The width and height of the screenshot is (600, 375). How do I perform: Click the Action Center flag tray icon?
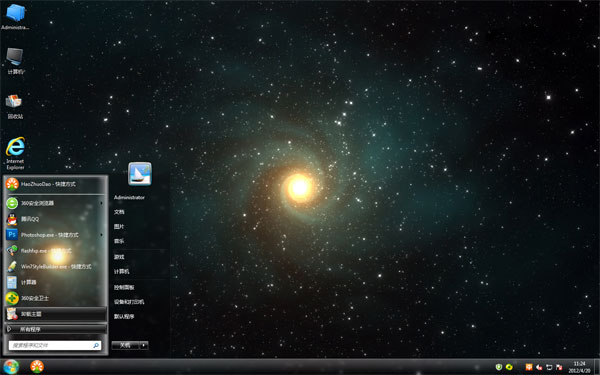tap(559, 367)
